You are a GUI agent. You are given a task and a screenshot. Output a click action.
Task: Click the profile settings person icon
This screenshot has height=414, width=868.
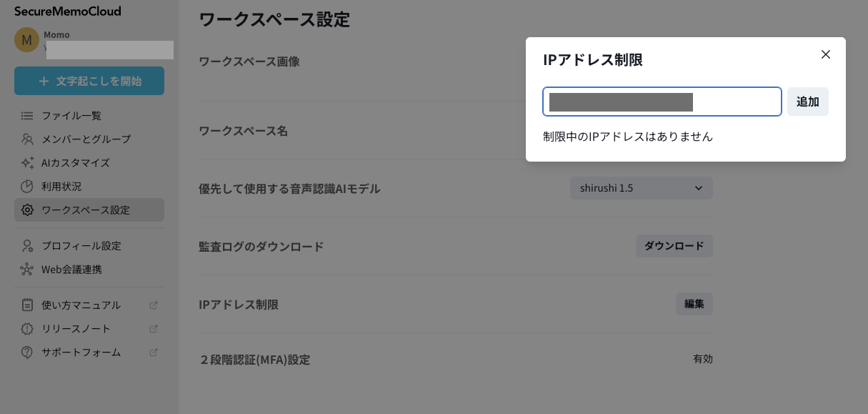click(27, 246)
